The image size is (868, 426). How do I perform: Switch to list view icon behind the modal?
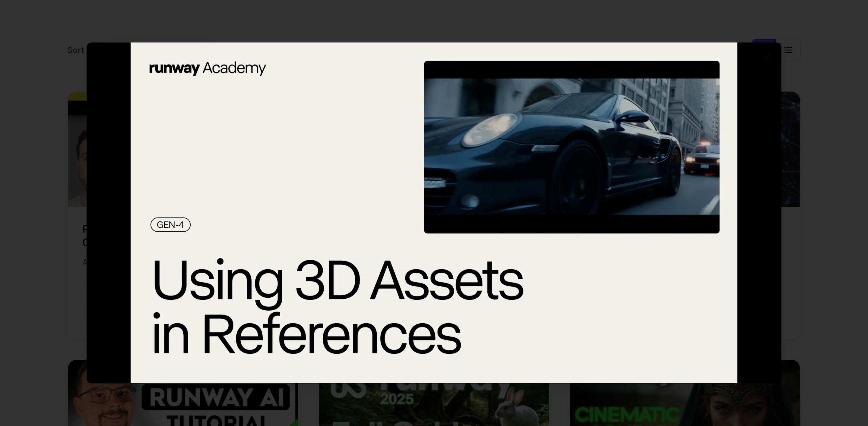788,50
